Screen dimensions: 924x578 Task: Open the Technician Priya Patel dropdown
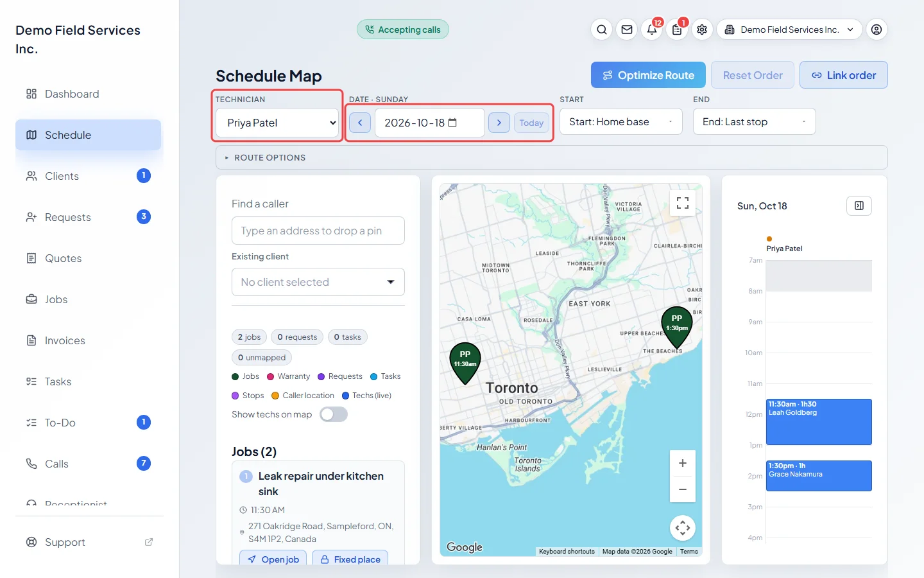click(277, 123)
